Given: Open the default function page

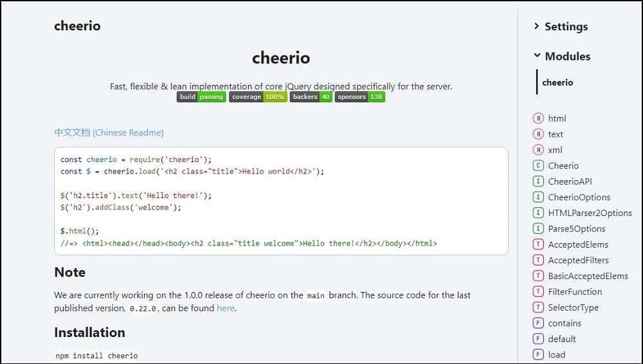Looking at the screenshot, I should [x=562, y=339].
